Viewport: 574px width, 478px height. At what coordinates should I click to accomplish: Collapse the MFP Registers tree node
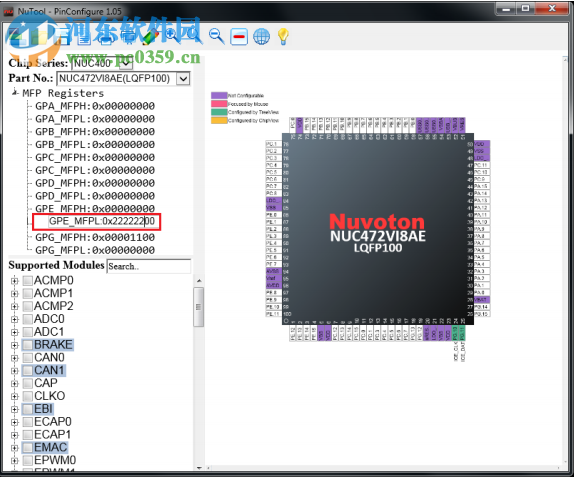(15, 93)
